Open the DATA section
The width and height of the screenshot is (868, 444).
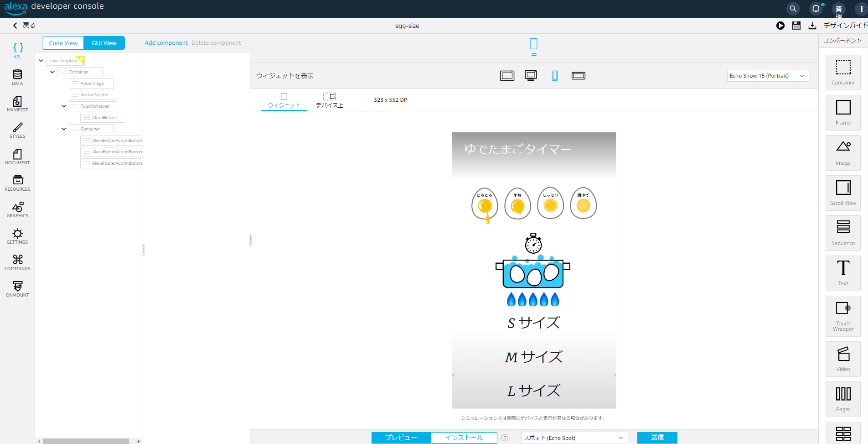pyautogui.click(x=17, y=77)
